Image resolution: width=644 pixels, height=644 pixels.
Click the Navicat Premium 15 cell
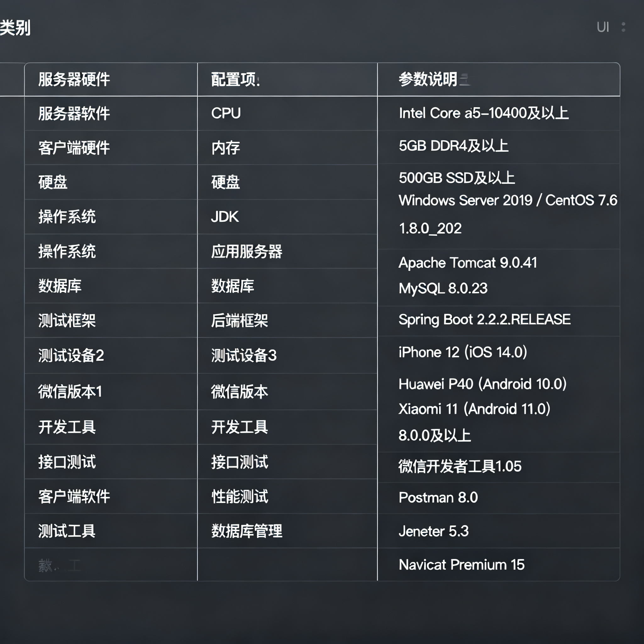click(499, 564)
